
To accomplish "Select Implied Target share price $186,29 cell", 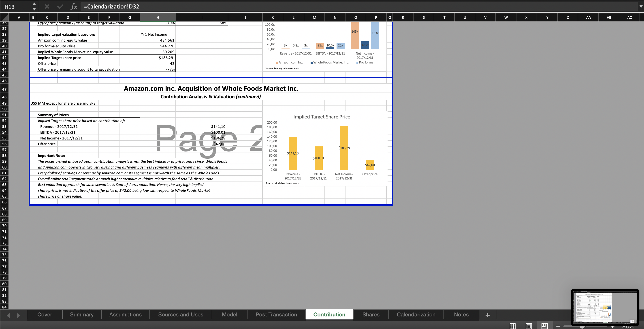I will tap(158, 57).
